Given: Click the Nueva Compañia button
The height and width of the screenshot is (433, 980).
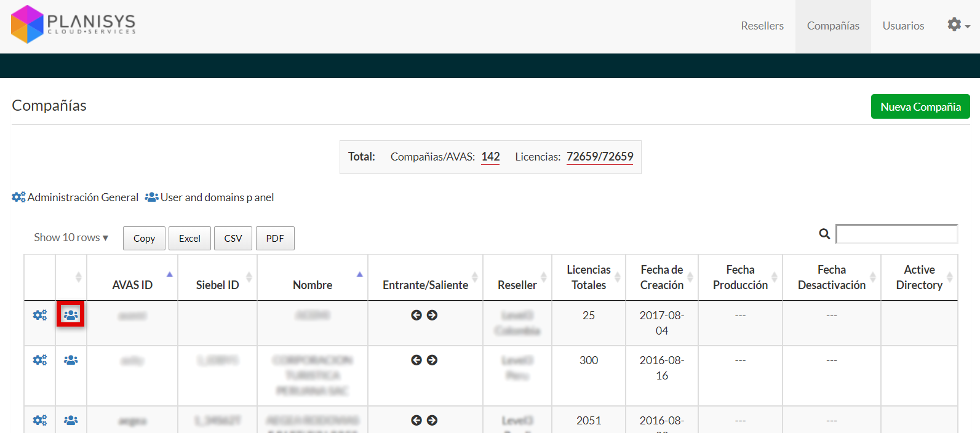Looking at the screenshot, I should tap(920, 106).
